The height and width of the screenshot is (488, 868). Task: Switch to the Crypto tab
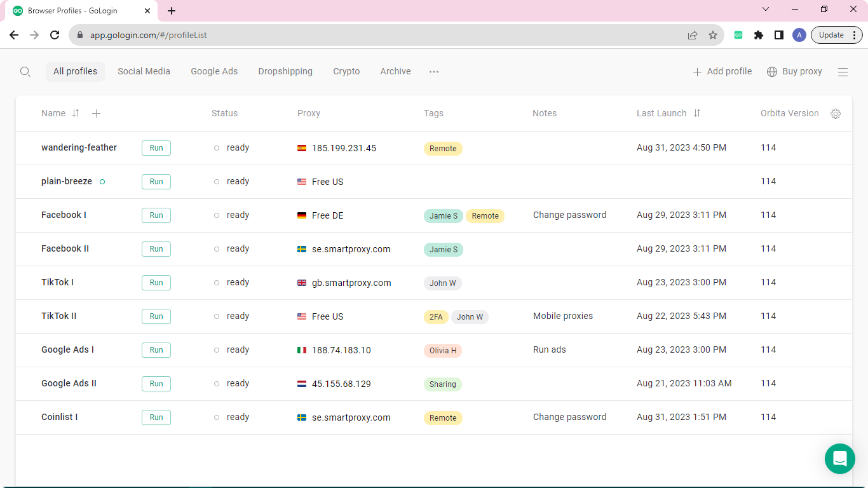[346, 72]
